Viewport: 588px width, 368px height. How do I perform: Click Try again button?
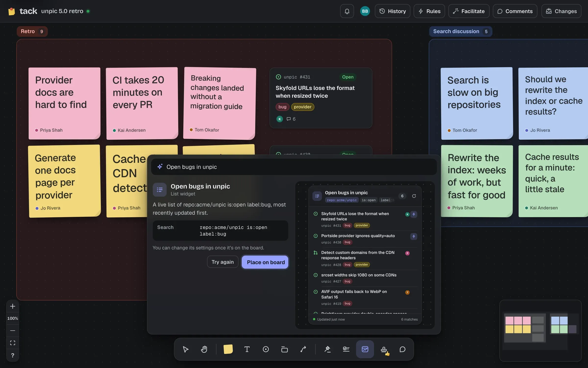coord(222,262)
